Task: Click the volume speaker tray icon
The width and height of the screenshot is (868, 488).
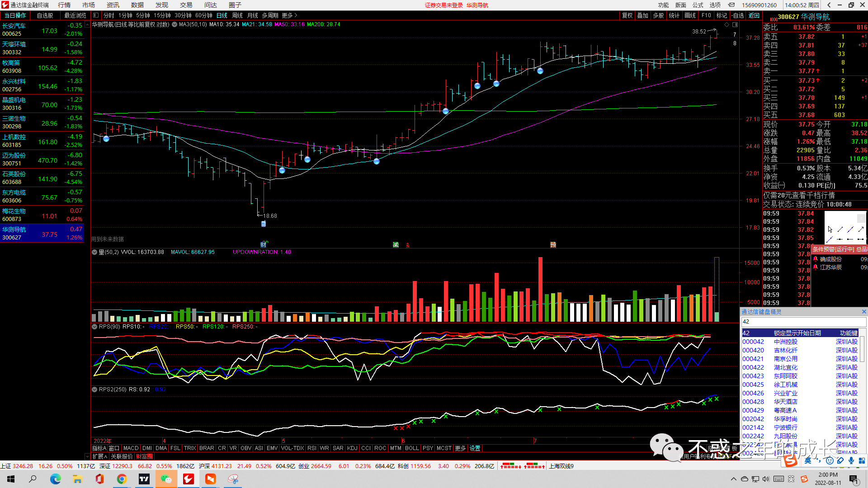Action: click(765, 479)
